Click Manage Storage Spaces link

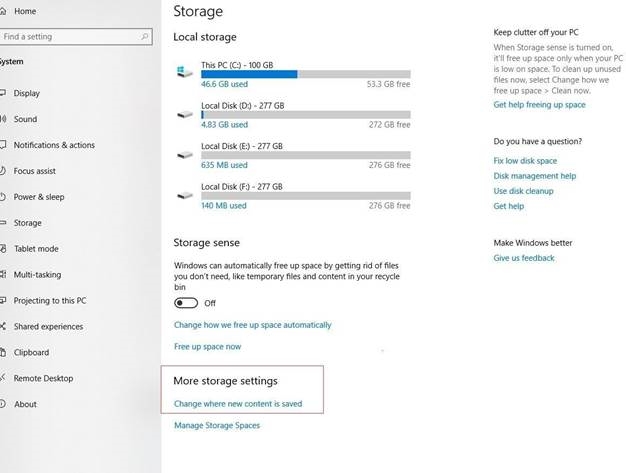coord(217,425)
